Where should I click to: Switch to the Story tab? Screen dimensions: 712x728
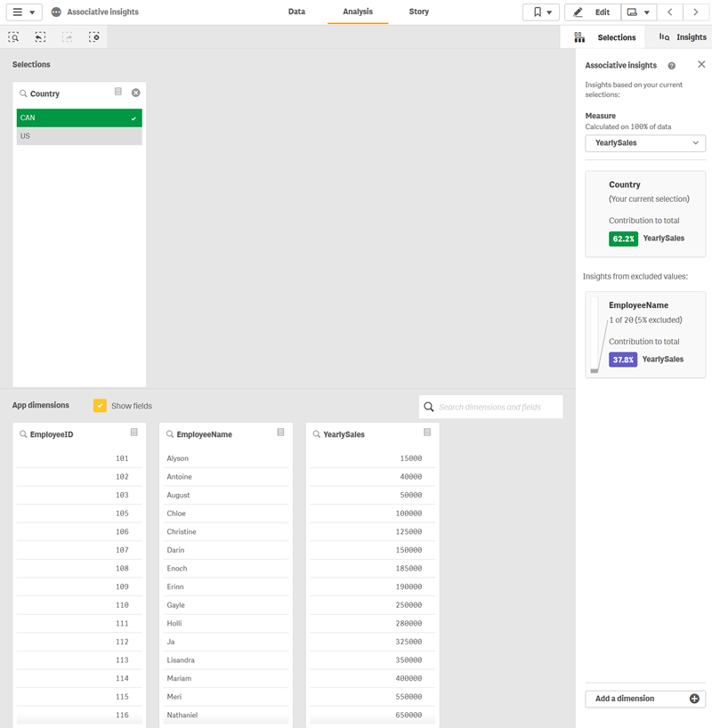(x=418, y=12)
